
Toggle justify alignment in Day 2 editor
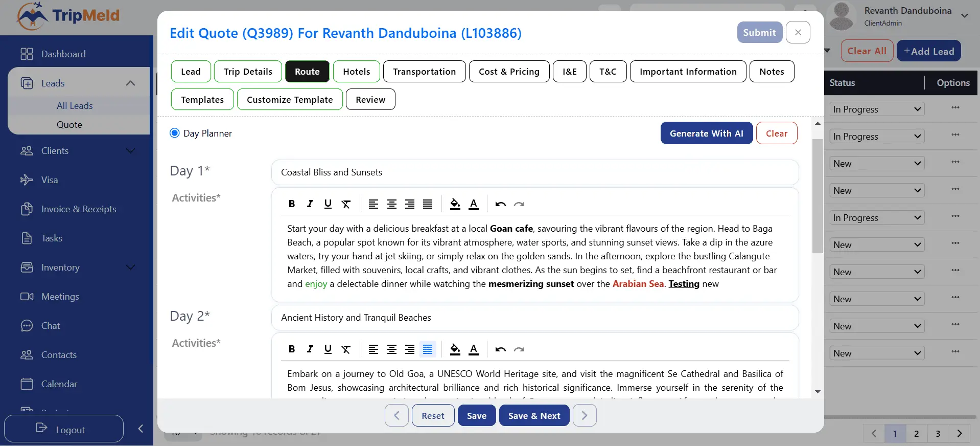(x=428, y=349)
